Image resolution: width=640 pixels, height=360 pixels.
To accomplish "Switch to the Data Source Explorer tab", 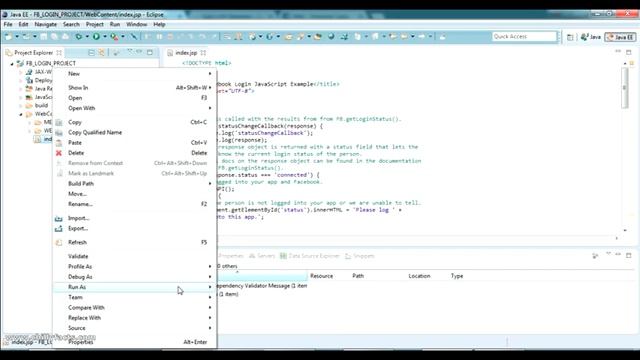I will pos(309,256).
